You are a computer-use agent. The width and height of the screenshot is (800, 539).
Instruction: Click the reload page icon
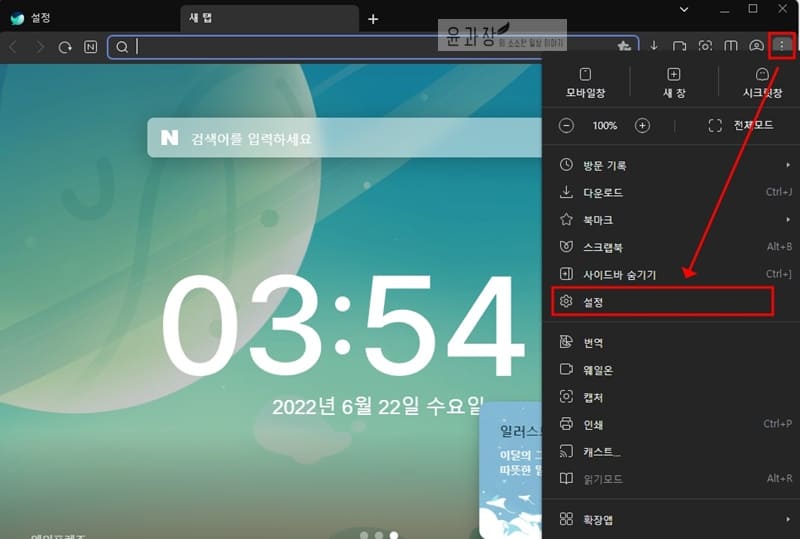pos(65,47)
